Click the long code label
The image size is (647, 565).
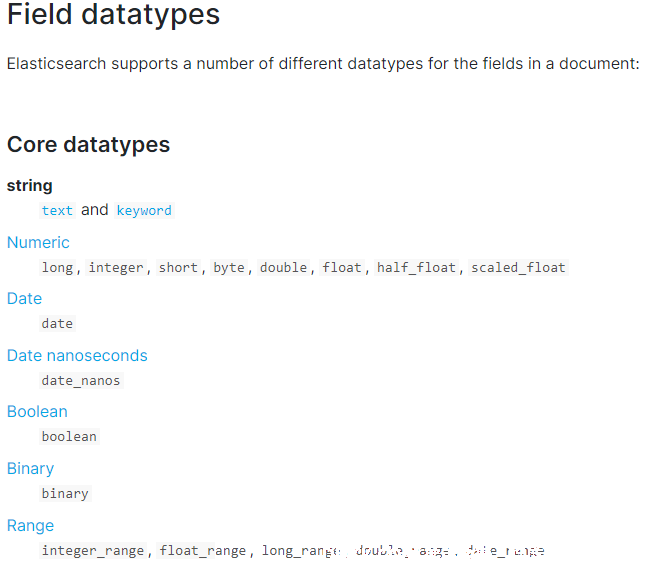(x=57, y=267)
